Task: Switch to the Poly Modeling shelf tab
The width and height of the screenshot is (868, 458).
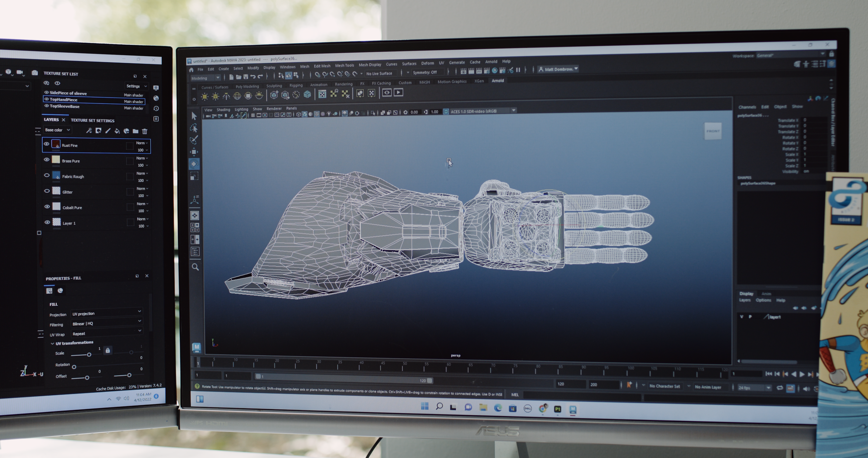Action: coord(247,86)
